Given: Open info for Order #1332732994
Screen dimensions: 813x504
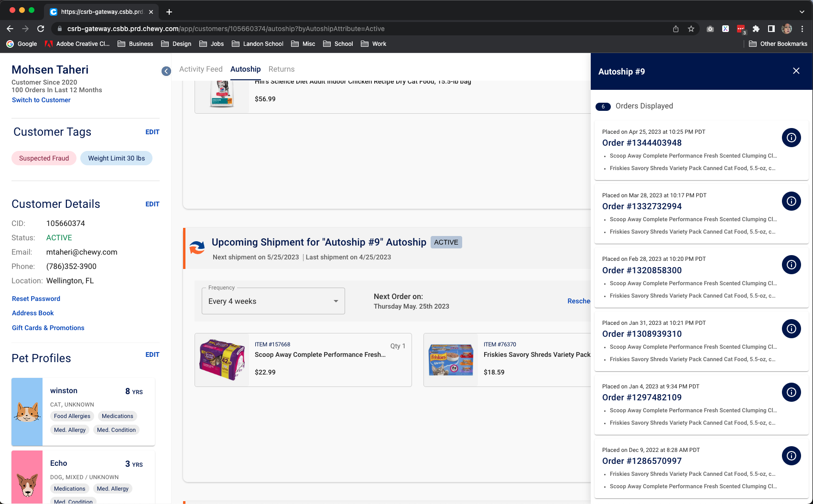Looking at the screenshot, I should [791, 201].
